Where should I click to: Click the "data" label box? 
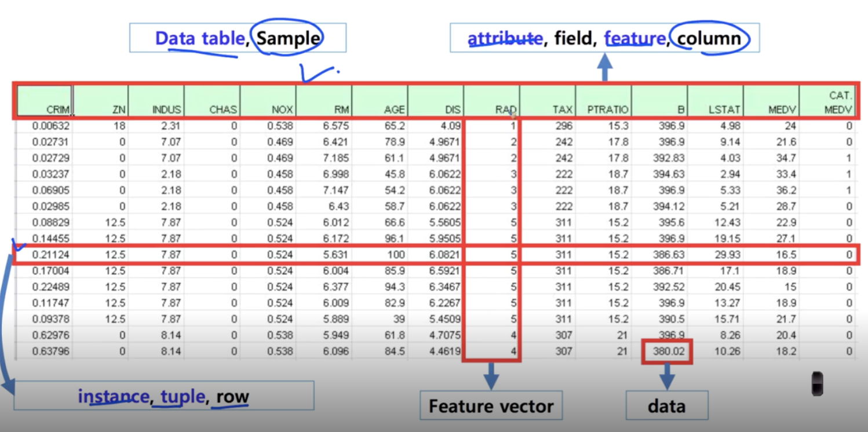pyautogui.click(x=666, y=406)
